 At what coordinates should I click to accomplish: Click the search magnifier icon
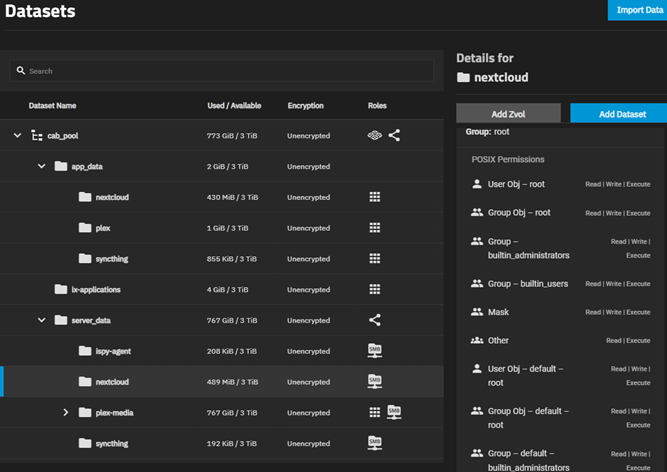pos(20,71)
